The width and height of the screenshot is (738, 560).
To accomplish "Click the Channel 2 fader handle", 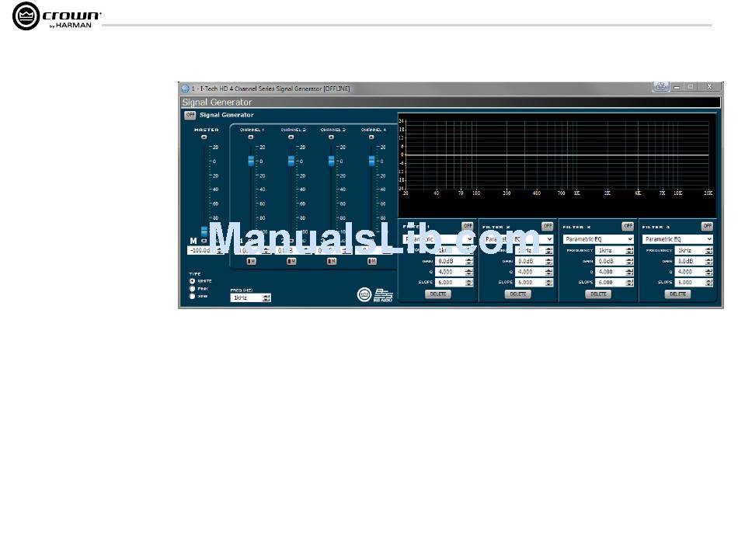I will click(x=291, y=161).
